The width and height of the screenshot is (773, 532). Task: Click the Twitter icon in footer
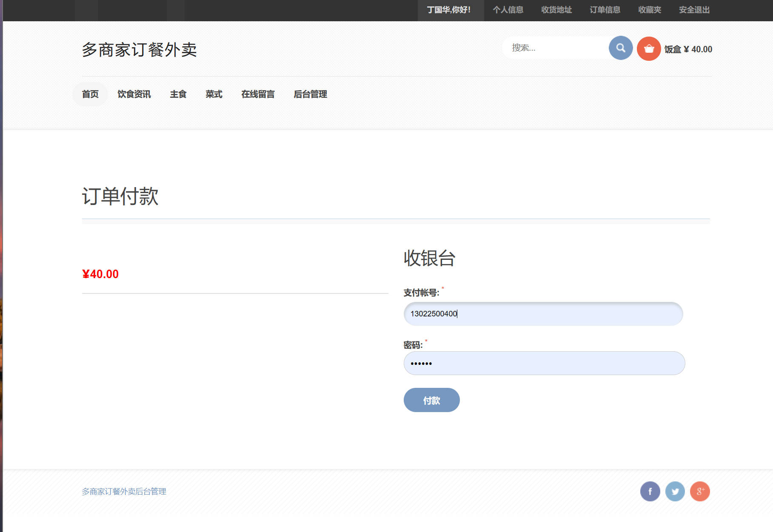point(675,491)
